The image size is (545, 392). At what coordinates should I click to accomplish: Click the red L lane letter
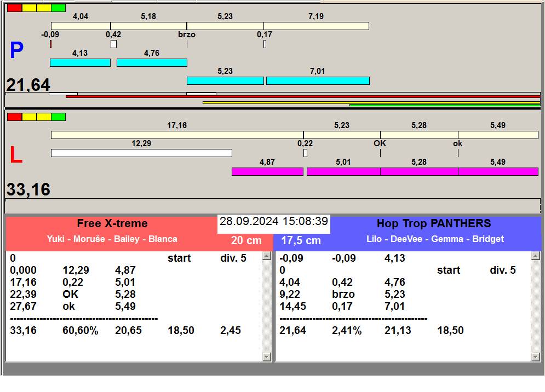[x=16, y=154]
